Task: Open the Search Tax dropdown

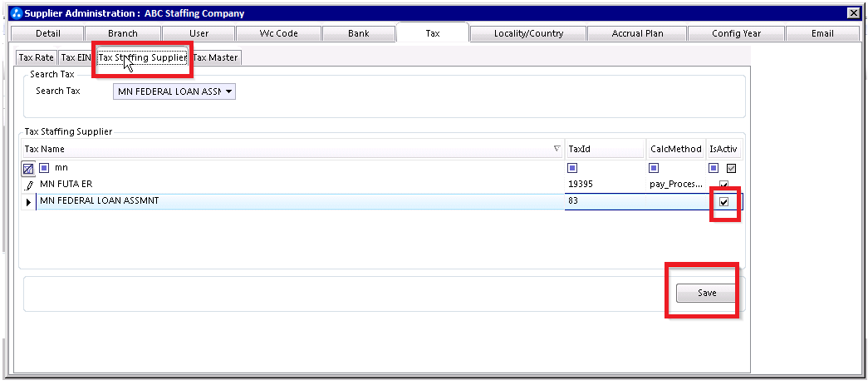Action: point(228,91)
